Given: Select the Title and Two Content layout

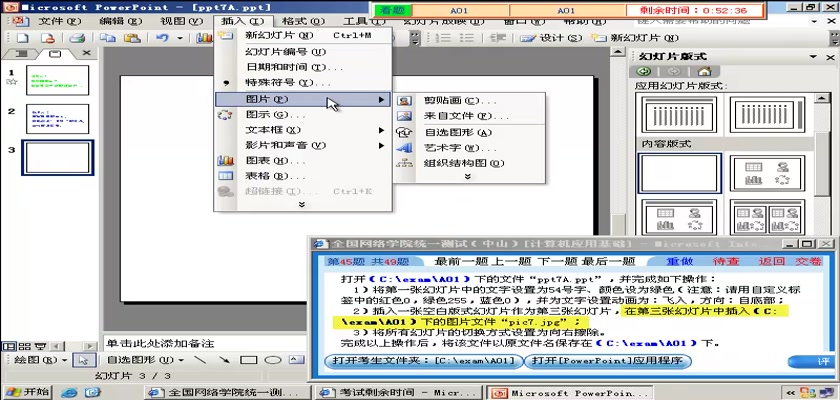Looking at the screenshot, I should 767,218.
